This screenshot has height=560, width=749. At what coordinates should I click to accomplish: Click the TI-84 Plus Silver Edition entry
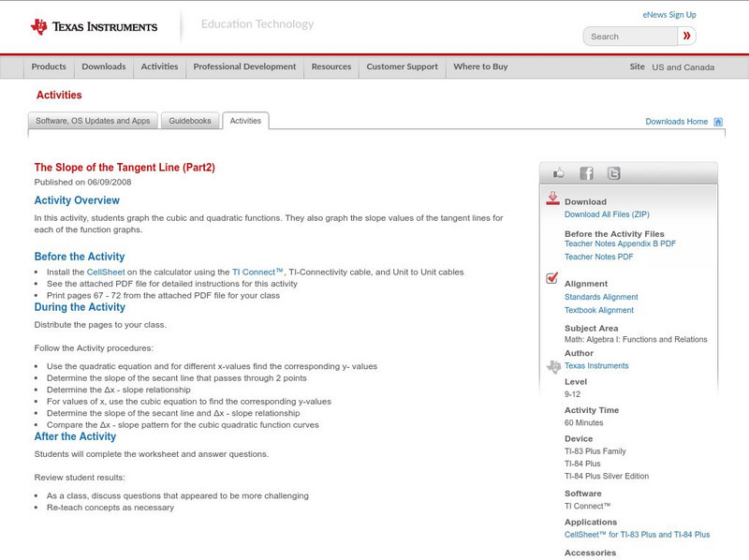pos(607,477)
